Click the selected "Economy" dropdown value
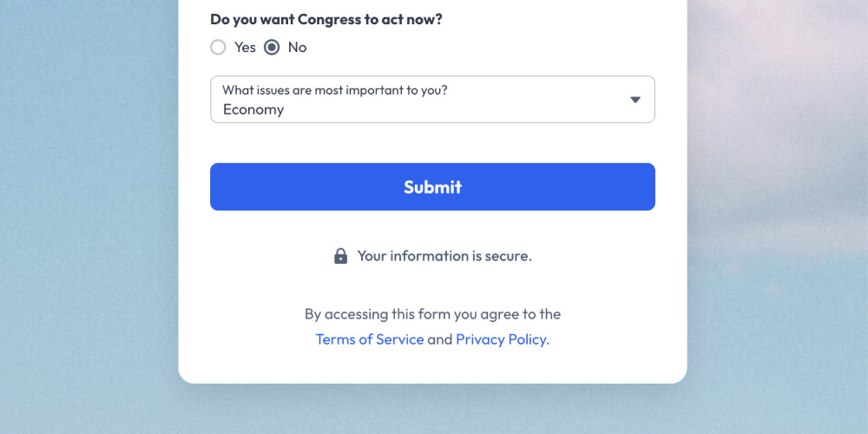 [253, 109]
